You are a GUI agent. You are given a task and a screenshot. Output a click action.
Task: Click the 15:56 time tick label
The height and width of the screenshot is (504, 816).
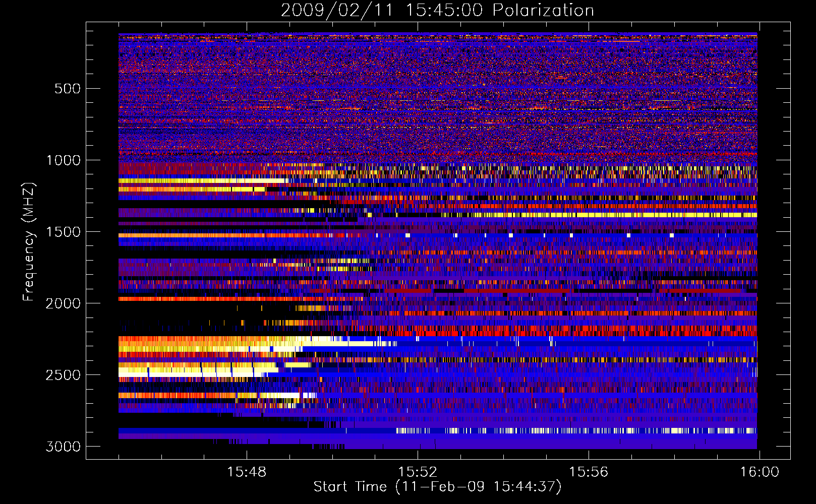[x=589, y=472]
